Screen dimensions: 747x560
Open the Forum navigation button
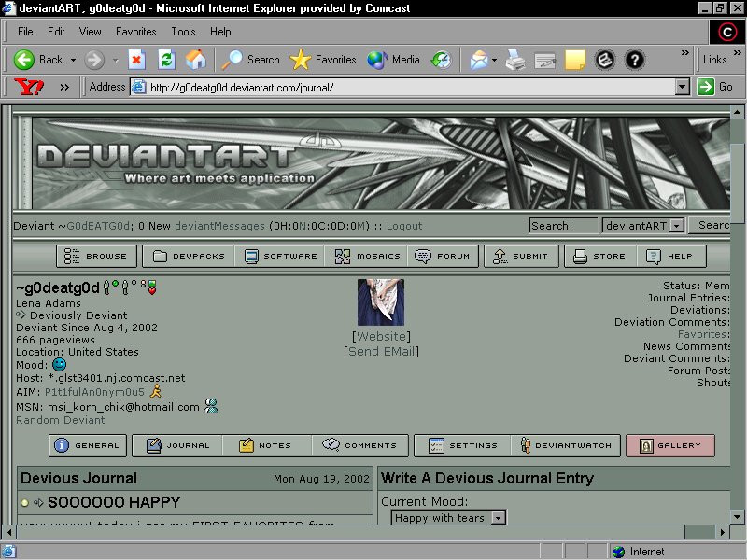point(443,256)
